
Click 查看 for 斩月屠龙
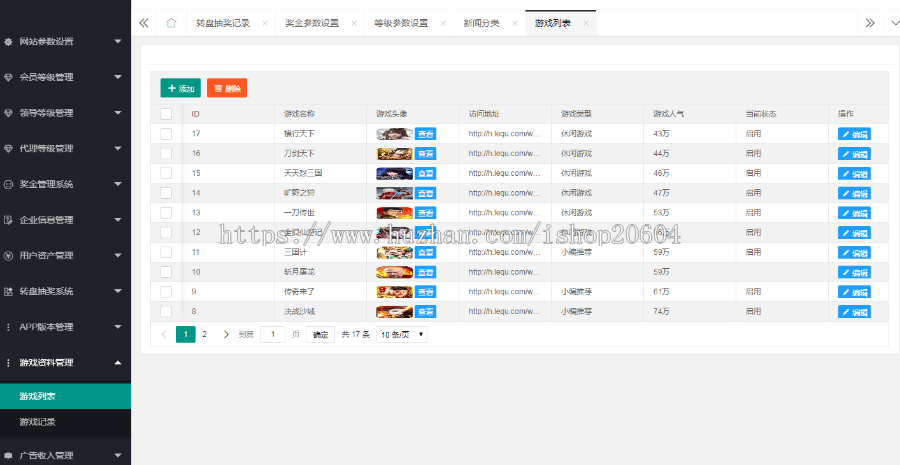tap(425, 272)
